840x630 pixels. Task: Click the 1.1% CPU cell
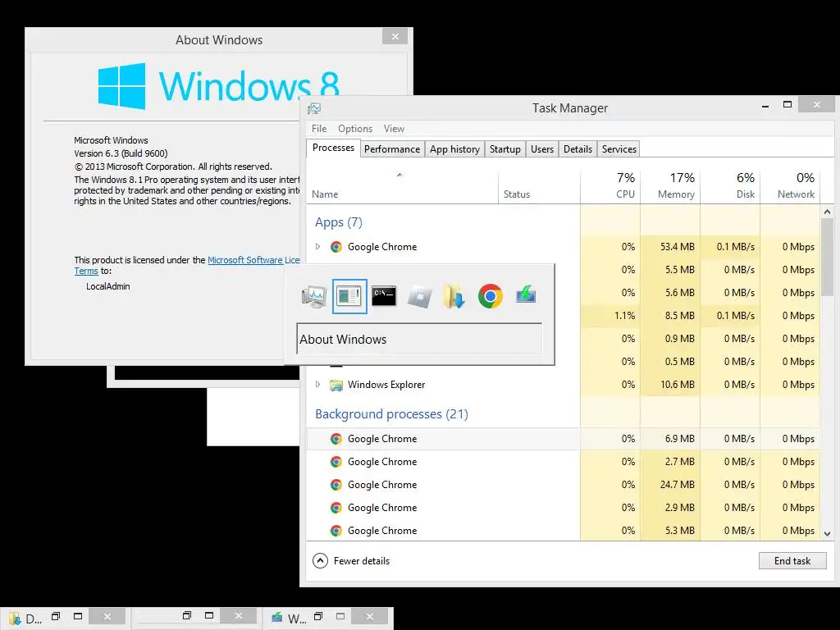click(x=610, y=316)
